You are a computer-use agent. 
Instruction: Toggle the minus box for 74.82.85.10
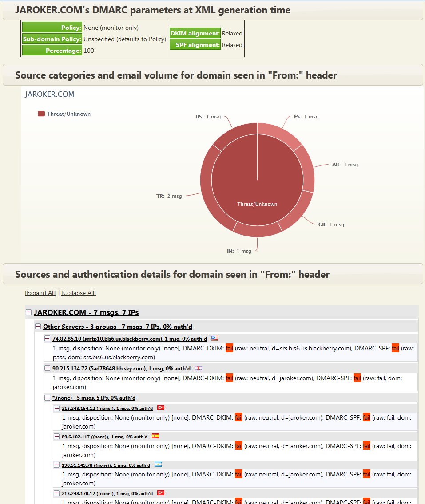coord(48,339)
